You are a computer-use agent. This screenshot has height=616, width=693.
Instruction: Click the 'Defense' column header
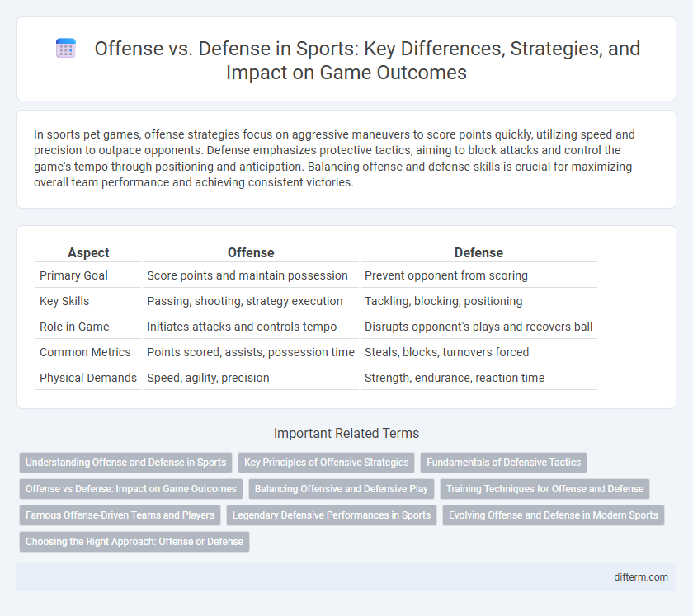pos(478,253)
